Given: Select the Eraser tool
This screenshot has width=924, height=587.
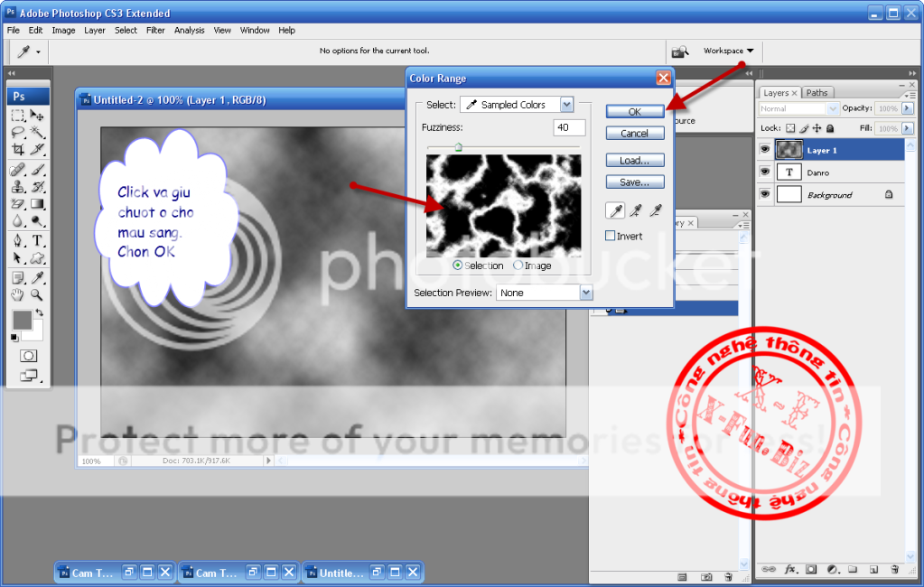Looking at the screenshot, I should click(x=18, y=204).
